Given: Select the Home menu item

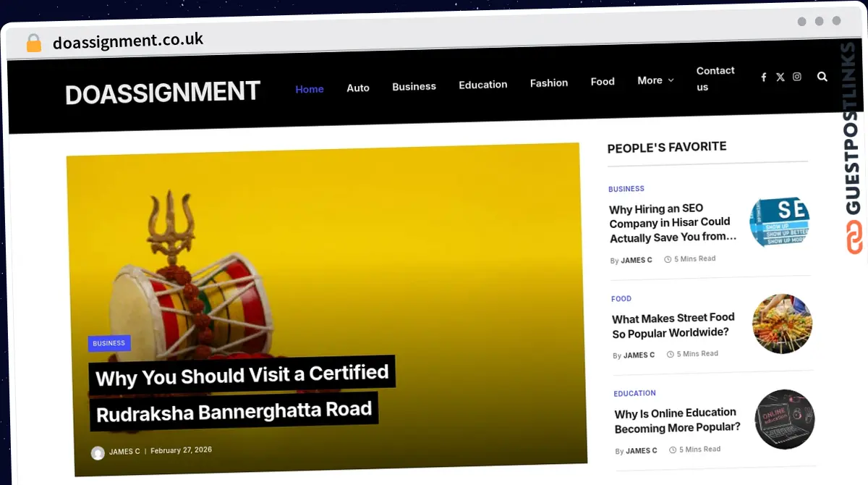Looking at the screenshot, I should pyautogui.click(x=310, y=89).
